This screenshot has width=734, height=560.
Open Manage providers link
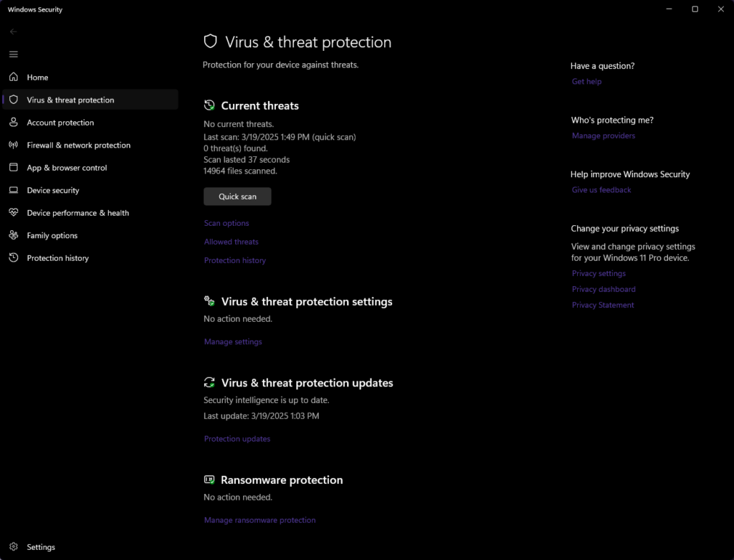pyautogui.click(x=604, y=136)
